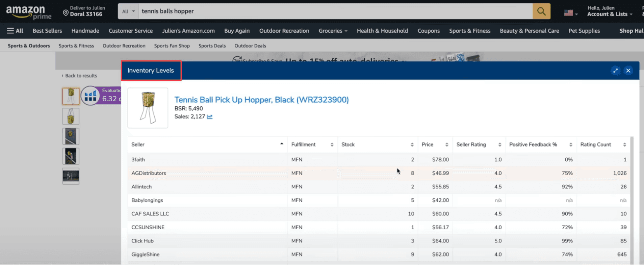Select the second product thumbnail, yellow hopper
644x265 pixels.
pyautogui.click(x=71, y=116)
